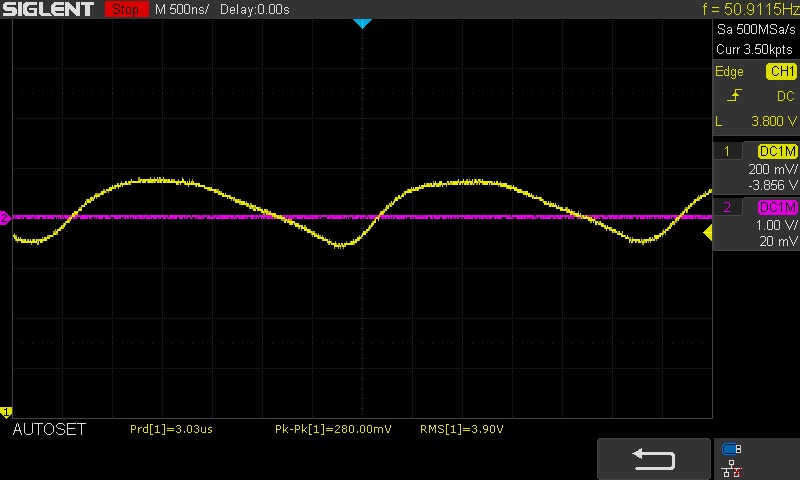Click the AUTOSET label
800x480 pixels.
(49, 430)
